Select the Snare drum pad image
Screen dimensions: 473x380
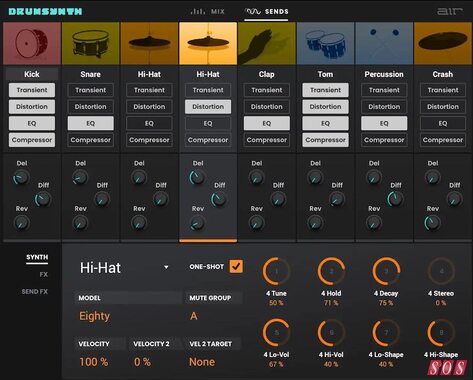[91, 43]
